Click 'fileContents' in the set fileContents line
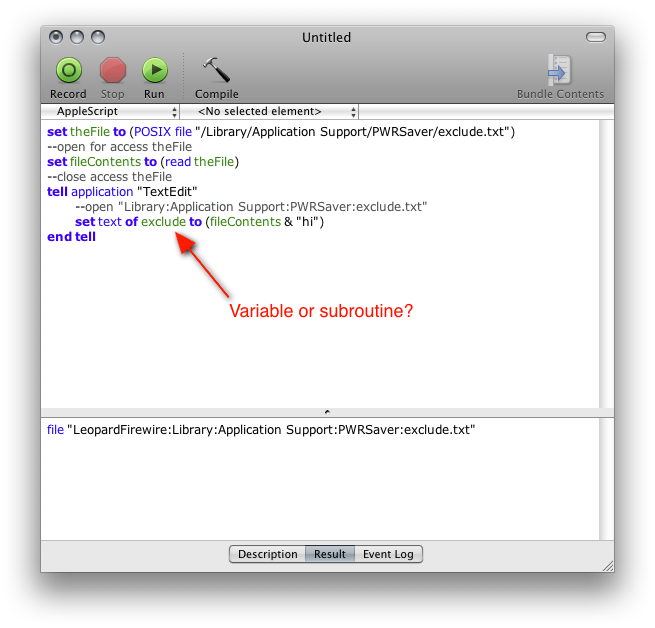This screenshot has height=628, width=655. 106,162
